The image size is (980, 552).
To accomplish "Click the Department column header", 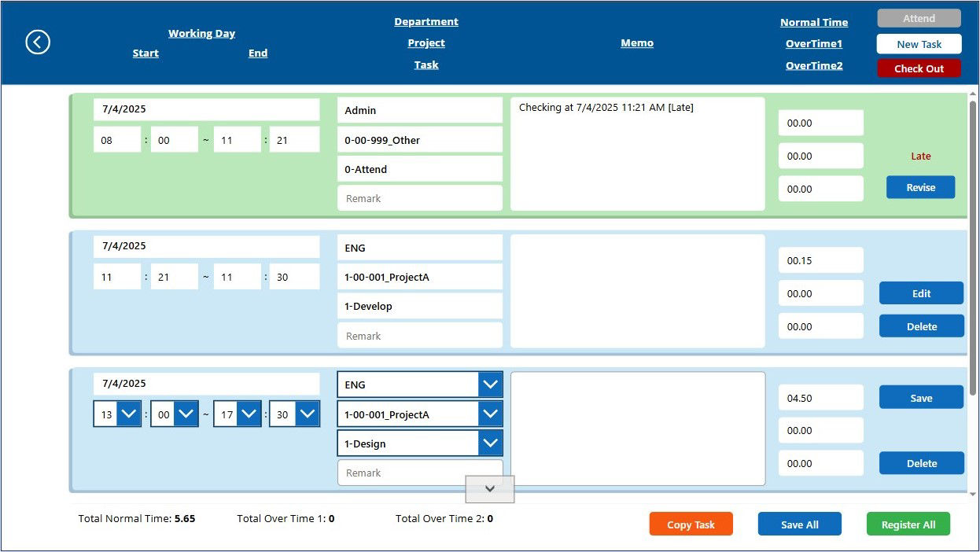I will (x=426, y=22).
